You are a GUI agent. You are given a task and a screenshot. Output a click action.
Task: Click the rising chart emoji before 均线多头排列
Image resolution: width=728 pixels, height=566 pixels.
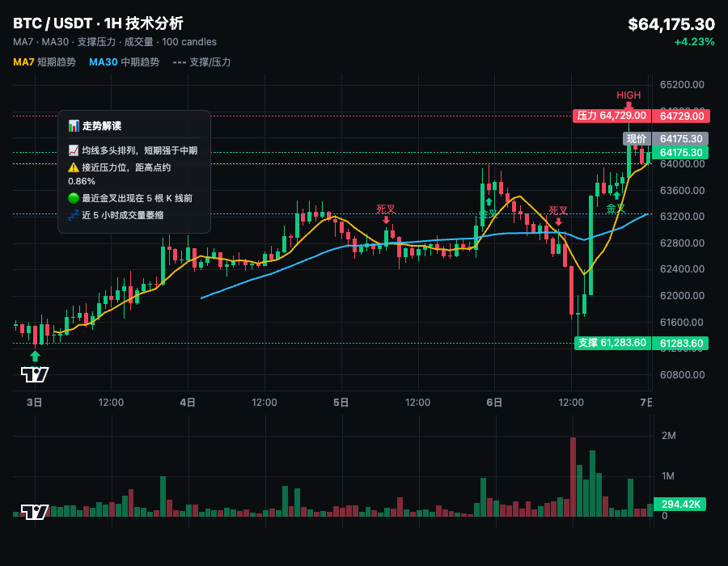[x=74, y=150]
